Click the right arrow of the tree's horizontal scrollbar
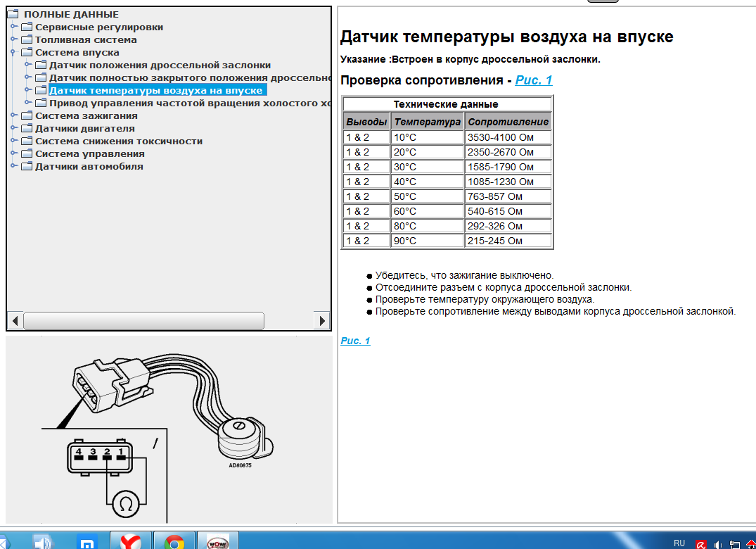This screenshot has width=756, height=549. click(322, 321)
